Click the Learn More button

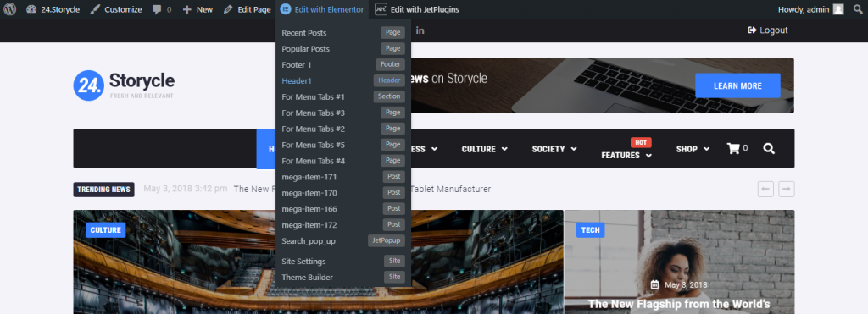pos(737,85)
